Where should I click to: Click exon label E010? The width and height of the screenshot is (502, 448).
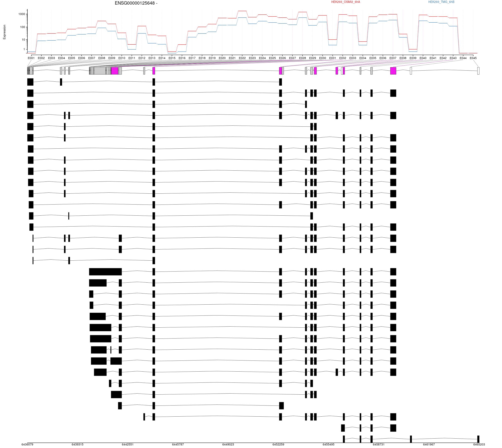click(122, 58)
